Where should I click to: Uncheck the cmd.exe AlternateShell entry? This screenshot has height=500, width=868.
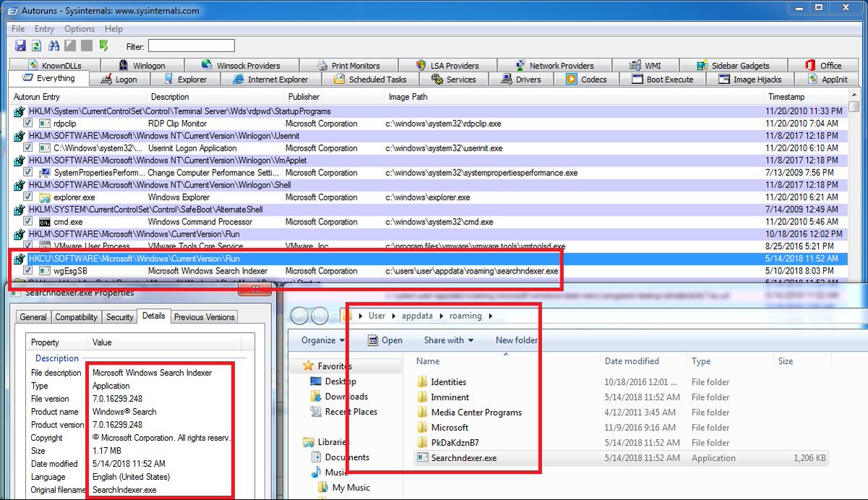(28, 222)
